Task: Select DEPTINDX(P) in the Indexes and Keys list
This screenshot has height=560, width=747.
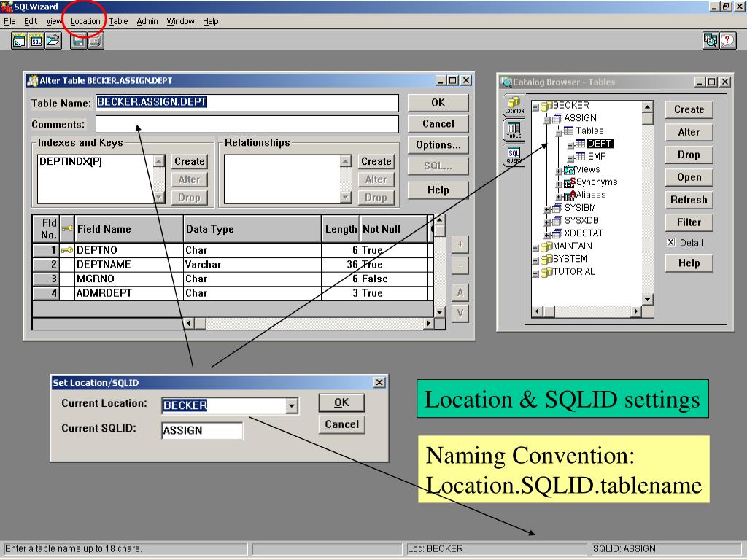Action: (71, 161)
